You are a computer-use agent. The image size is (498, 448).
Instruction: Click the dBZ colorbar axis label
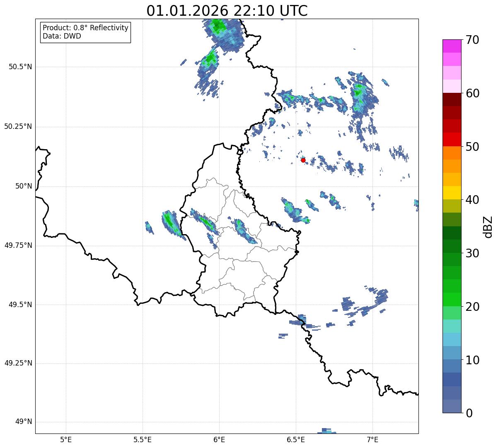488,227
